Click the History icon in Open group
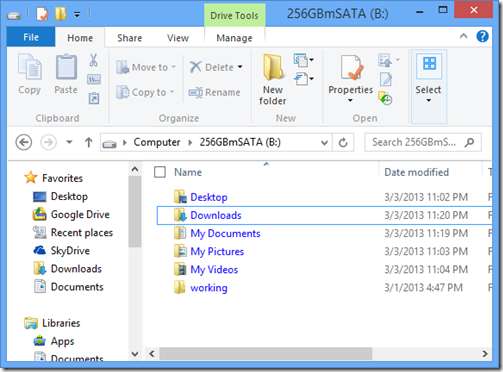Screen dimensions: 503x372 (386, 98)
